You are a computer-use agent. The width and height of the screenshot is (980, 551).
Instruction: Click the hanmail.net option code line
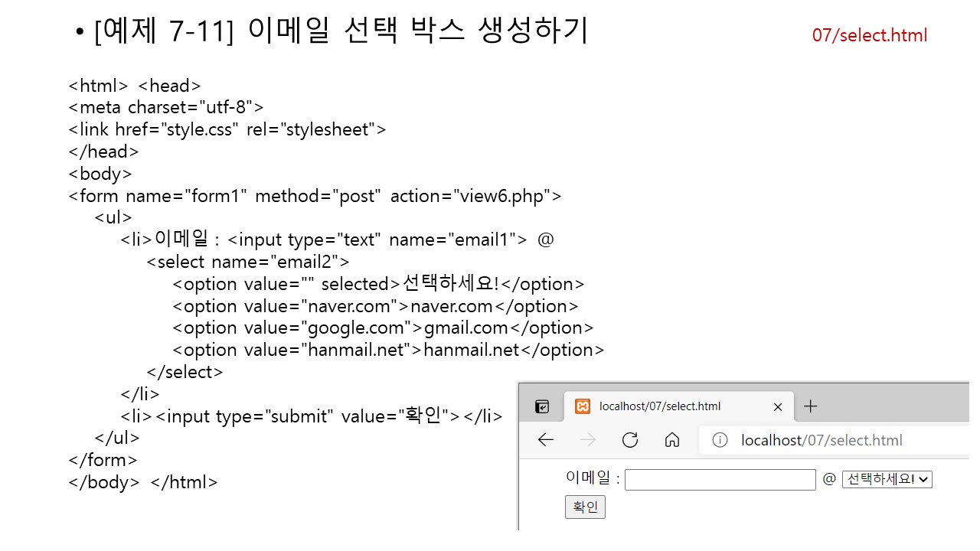pyautogui.click(x=388, y=350)
